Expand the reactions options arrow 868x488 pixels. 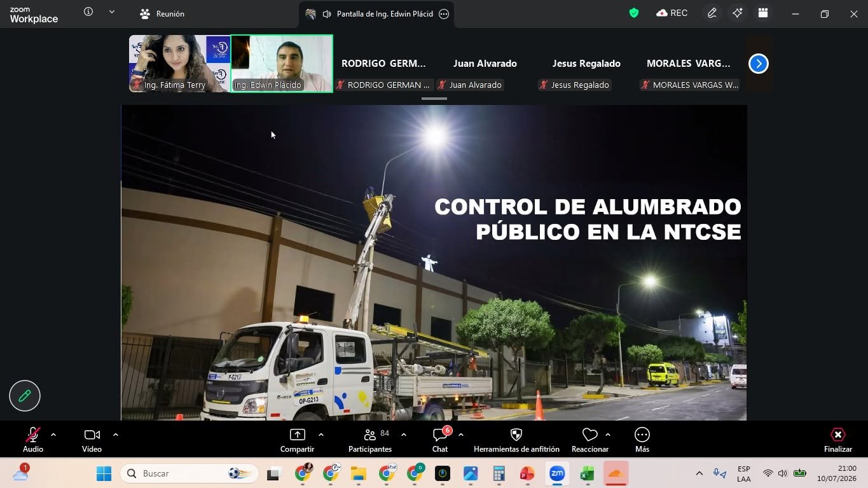pyautogui.click(x=608, y=435)
